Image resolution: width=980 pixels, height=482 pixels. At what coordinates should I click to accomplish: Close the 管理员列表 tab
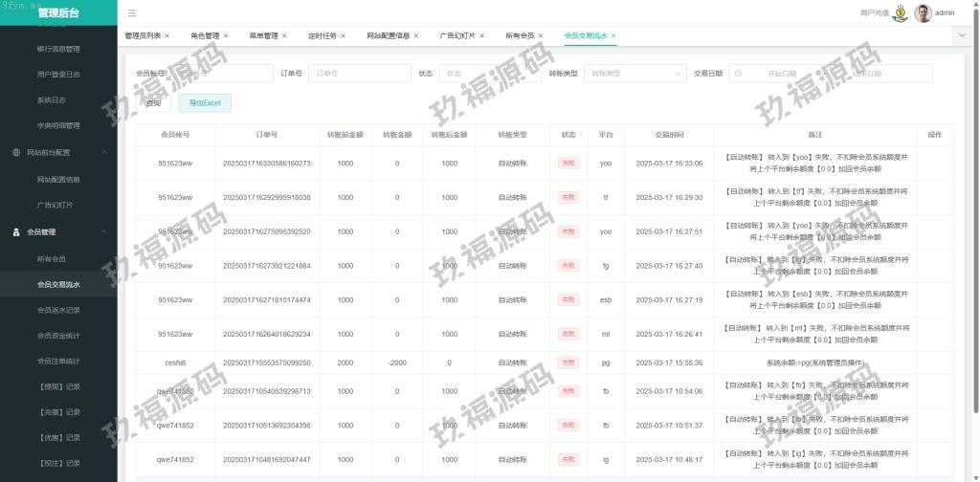click(x=167, y=35)
